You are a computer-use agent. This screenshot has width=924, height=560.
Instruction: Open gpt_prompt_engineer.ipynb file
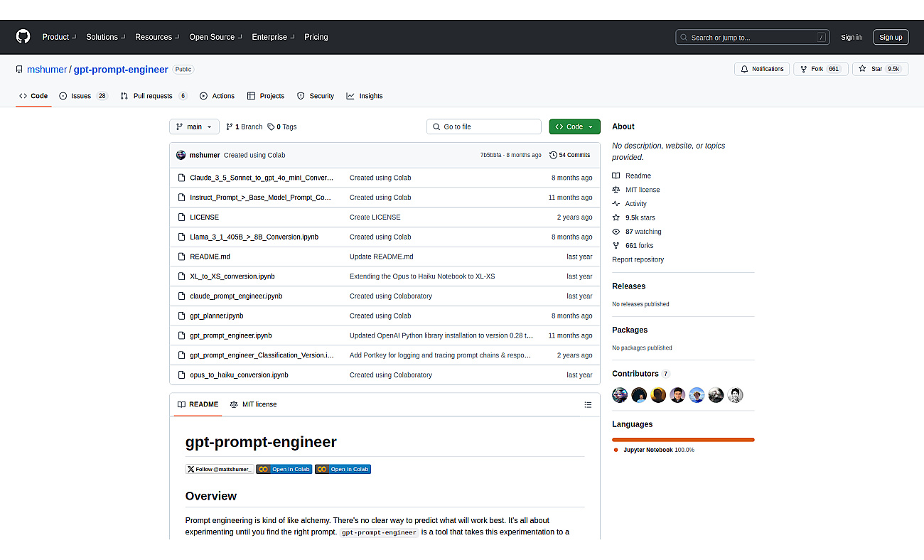click(x=230, y=335)
